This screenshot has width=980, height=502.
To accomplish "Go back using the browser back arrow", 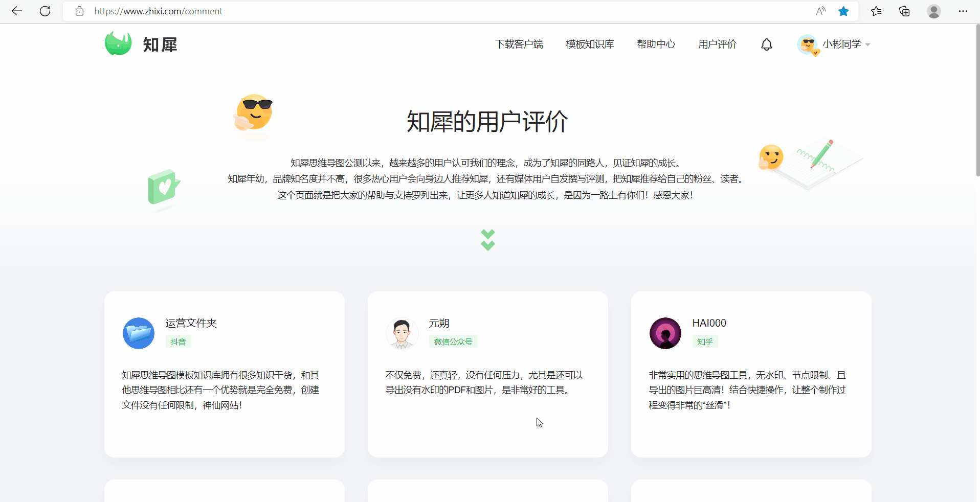I will (x=17, y=11).
